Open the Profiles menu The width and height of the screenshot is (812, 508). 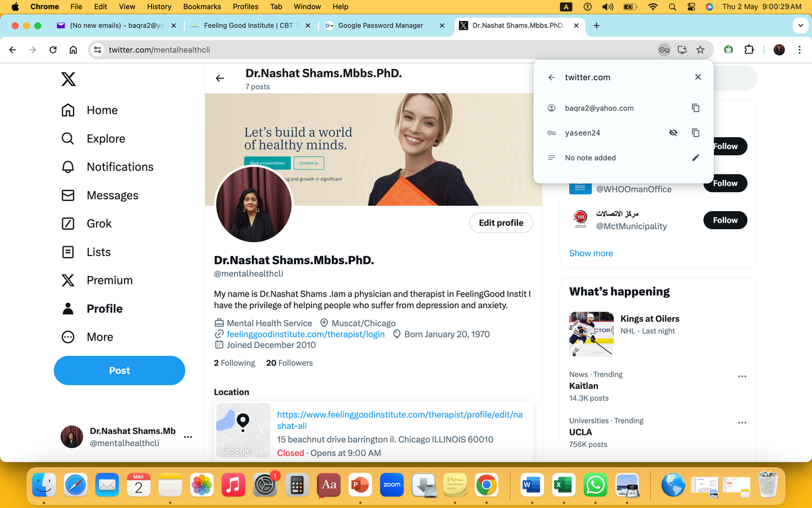pos(245,6)
